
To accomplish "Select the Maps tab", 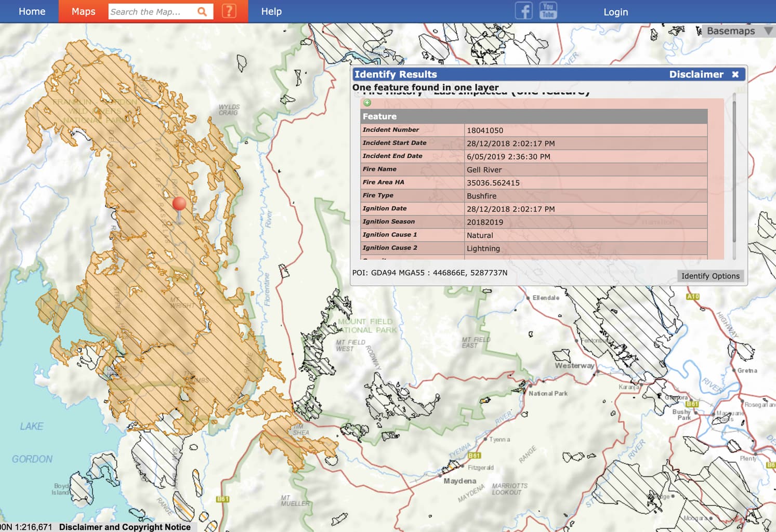I will (83, 11).
